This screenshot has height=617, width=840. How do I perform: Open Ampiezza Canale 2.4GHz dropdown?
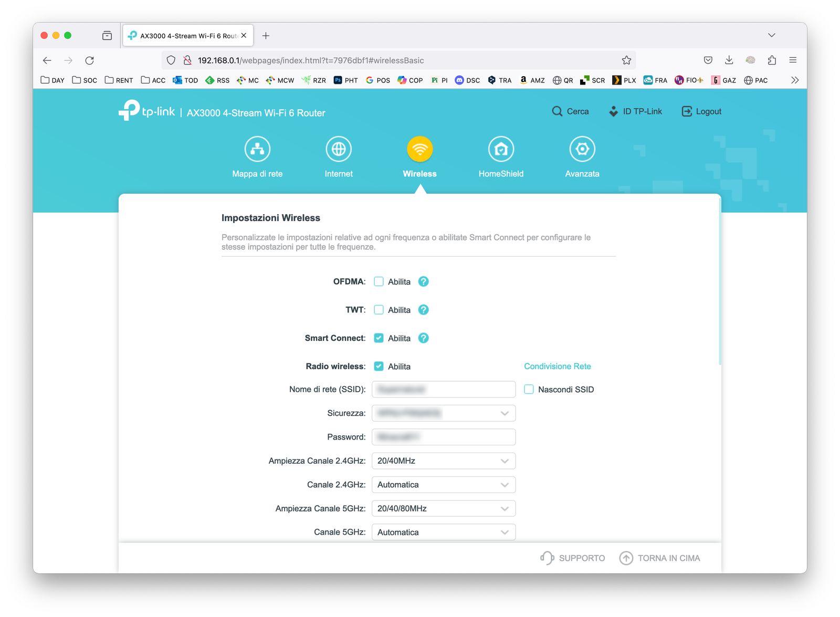pos(444,461)
